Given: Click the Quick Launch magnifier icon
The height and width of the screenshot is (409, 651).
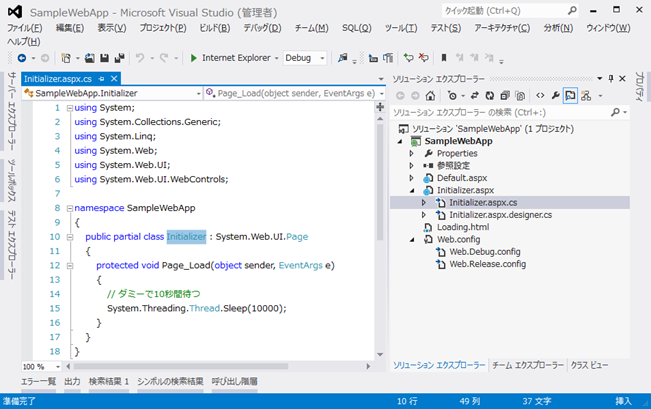Looking at the screenshot, I should (572, 10).
